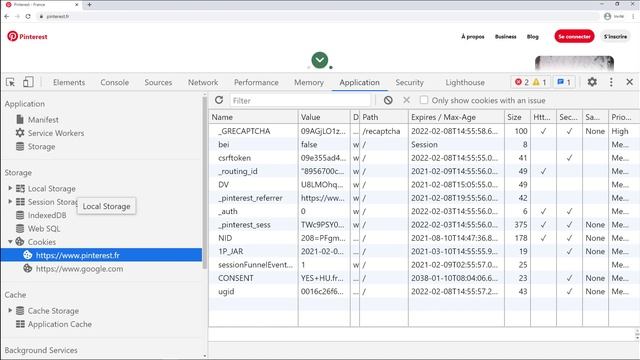This screenshot has height=360, width=640.
Task: Click the Storage database icon under Application
Action: 20,146
